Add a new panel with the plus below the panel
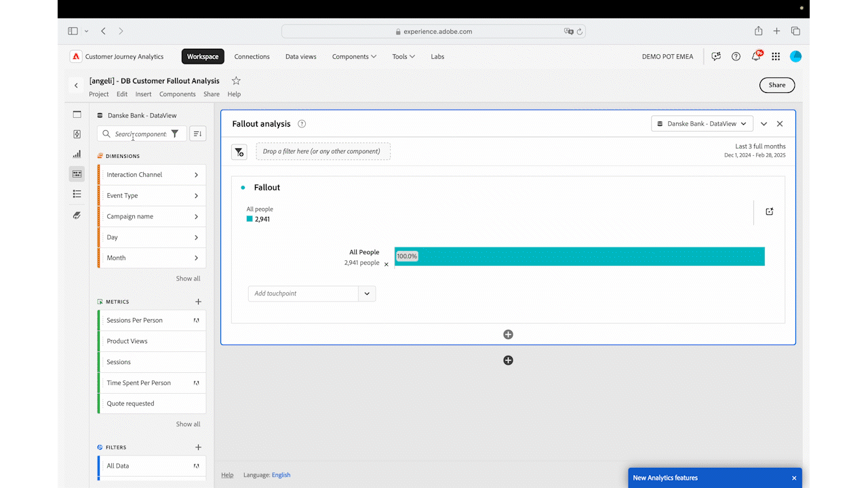 [508, 361]
